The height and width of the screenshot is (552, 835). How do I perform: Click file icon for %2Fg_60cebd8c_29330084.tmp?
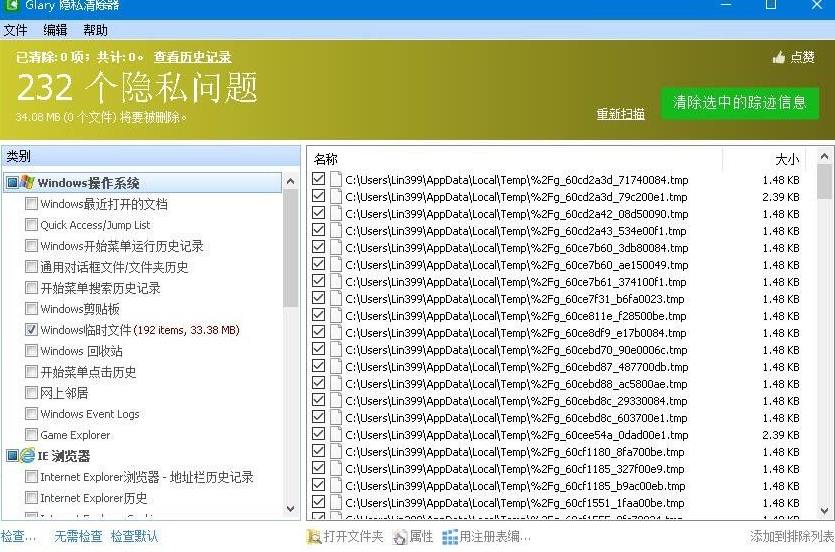point(335,401)
